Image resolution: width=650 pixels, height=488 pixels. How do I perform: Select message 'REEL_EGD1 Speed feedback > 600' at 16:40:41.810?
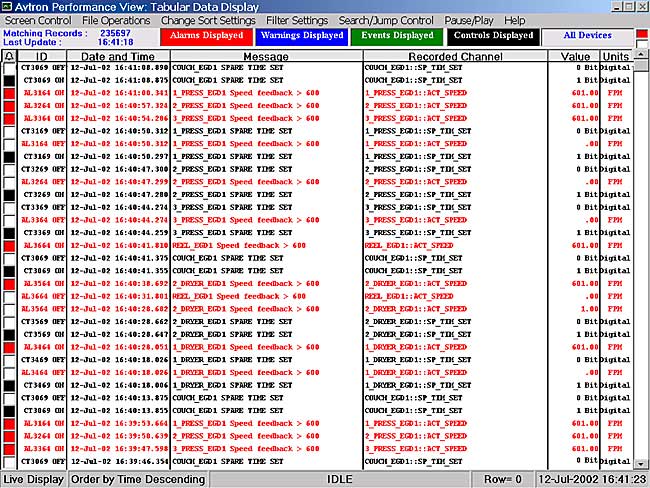(x=239, y=245)
